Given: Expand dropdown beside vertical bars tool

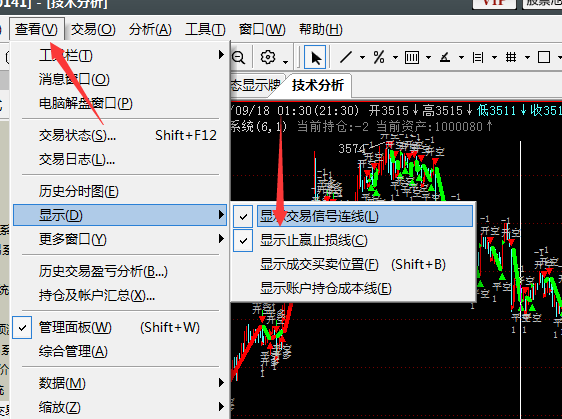Looking at the screenshot, I should [428, 57].
